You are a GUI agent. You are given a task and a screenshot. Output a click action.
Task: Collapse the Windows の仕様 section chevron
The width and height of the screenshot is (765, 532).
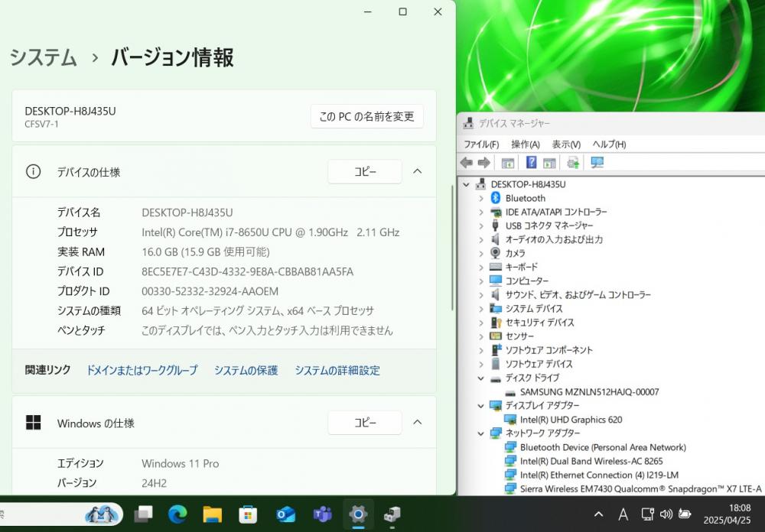click(x=418, y=422)
